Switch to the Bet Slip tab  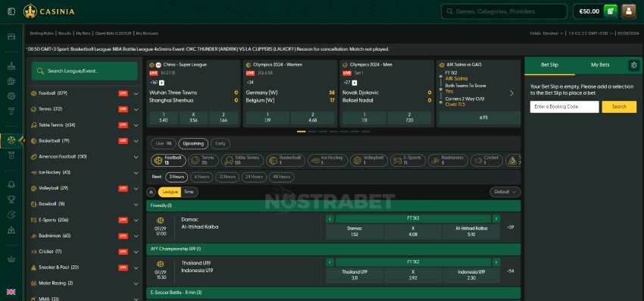click(549, 65)
